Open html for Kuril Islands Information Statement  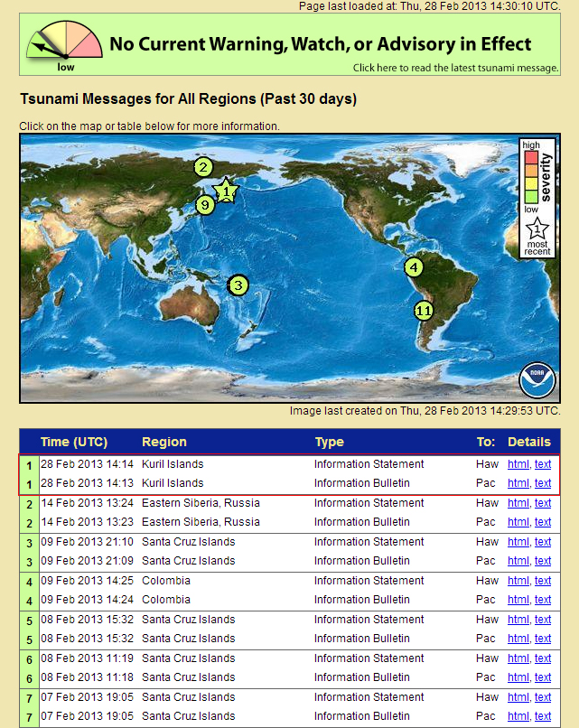click(x=518, y=464)
